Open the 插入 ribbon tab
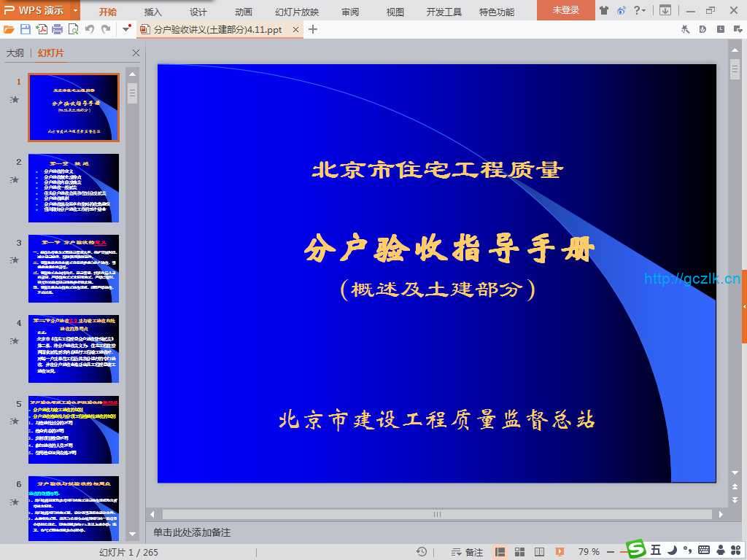 [x=153, y=12]
